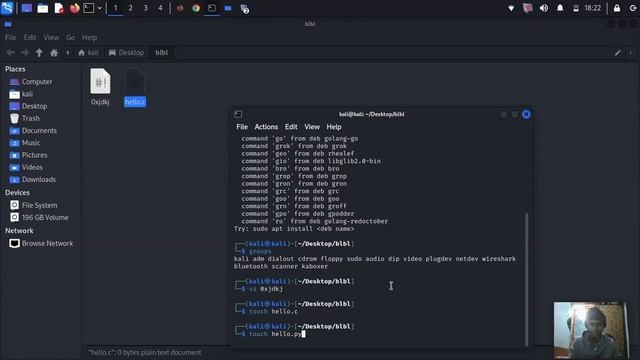The height and width of the screenshot is (360, 640).
Task: Click the kali breadcrumb in path bar
Action: point(88,53)
